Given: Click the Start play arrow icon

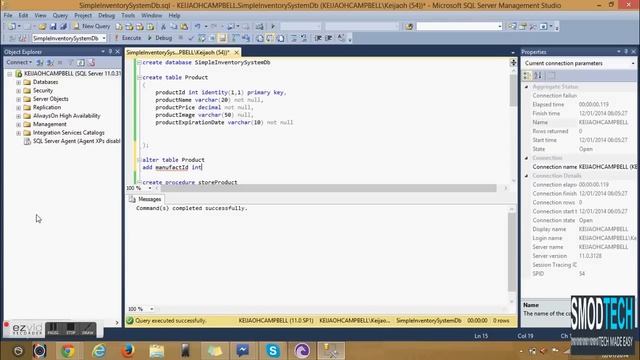Looking at the screenshot, I should 273,27.
